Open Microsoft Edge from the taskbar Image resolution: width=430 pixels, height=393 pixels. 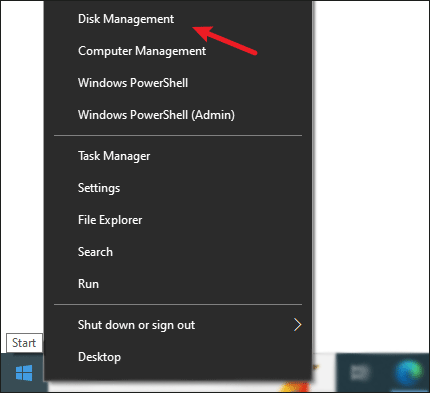click(408, 372)
